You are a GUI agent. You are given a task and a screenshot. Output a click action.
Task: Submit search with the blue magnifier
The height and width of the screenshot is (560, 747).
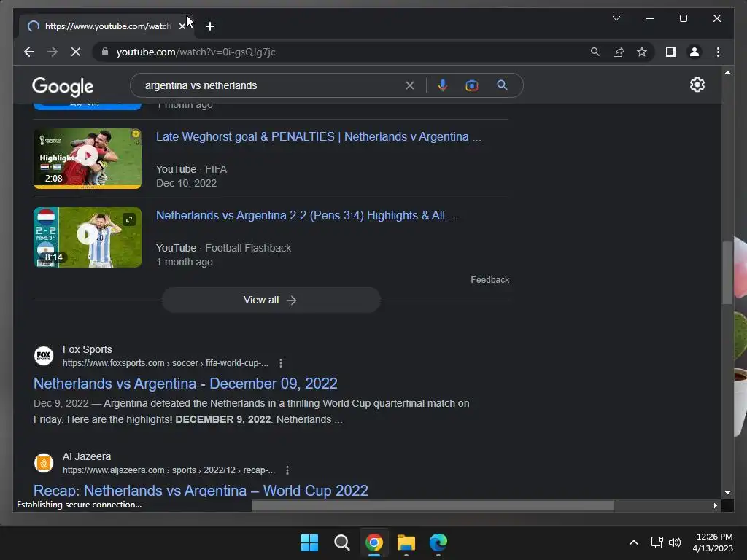pyautogui.click(x=502, y=85)
